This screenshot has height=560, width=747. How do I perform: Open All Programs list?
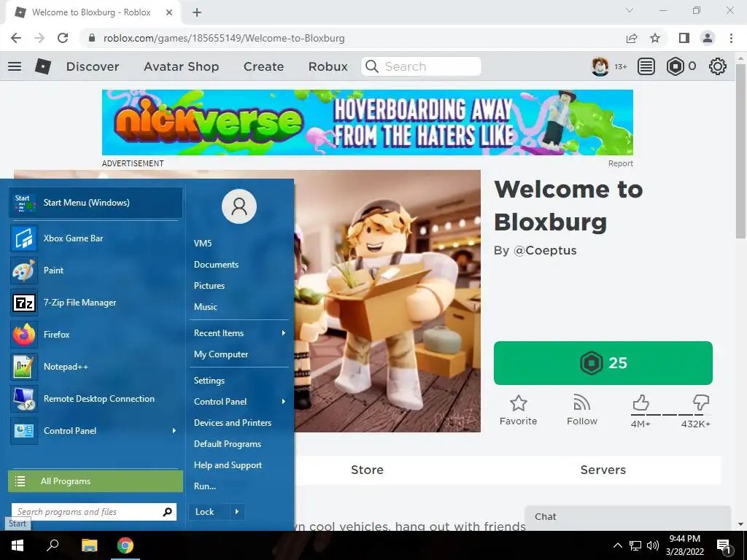(x=96, y=481)
